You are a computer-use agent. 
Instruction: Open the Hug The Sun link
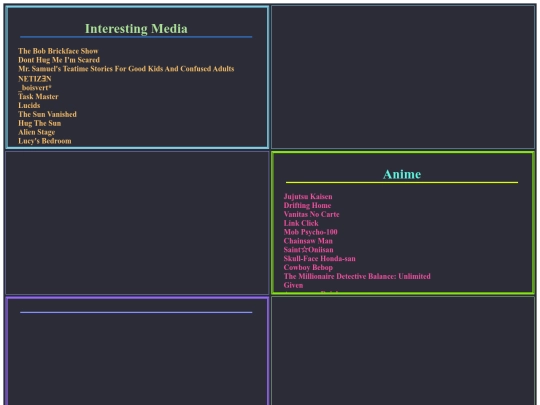tap(40, 123)
